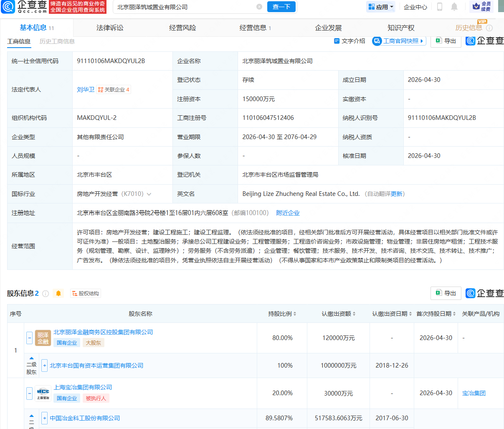Viewport: 504px width, 429px height.
Task: Open the 宝冶集团 related group link
Action: pos(474,393)
